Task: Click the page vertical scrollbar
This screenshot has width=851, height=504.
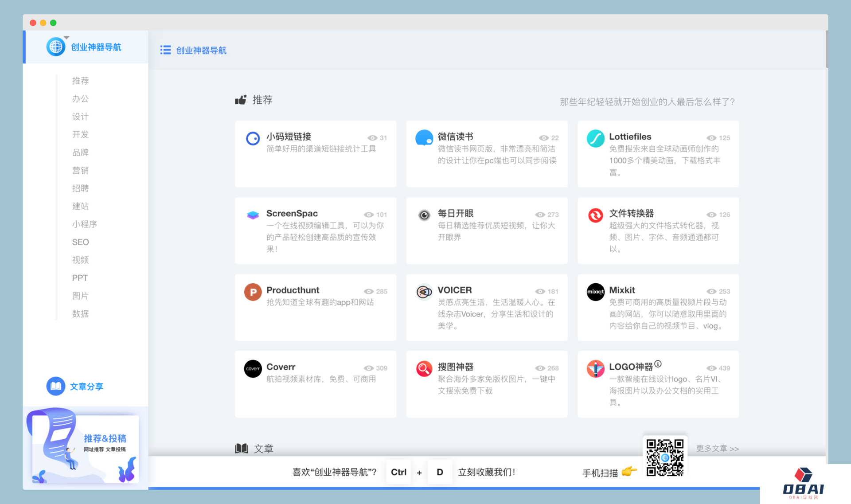Action: 827,49
